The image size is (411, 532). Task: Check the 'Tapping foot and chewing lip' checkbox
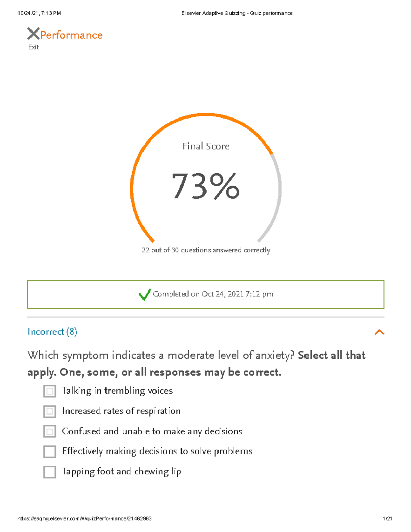click(50, 472)
